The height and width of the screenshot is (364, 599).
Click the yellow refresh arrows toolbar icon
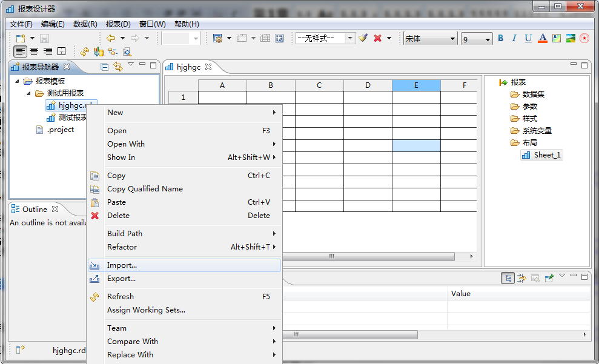(x=85, y=51)
